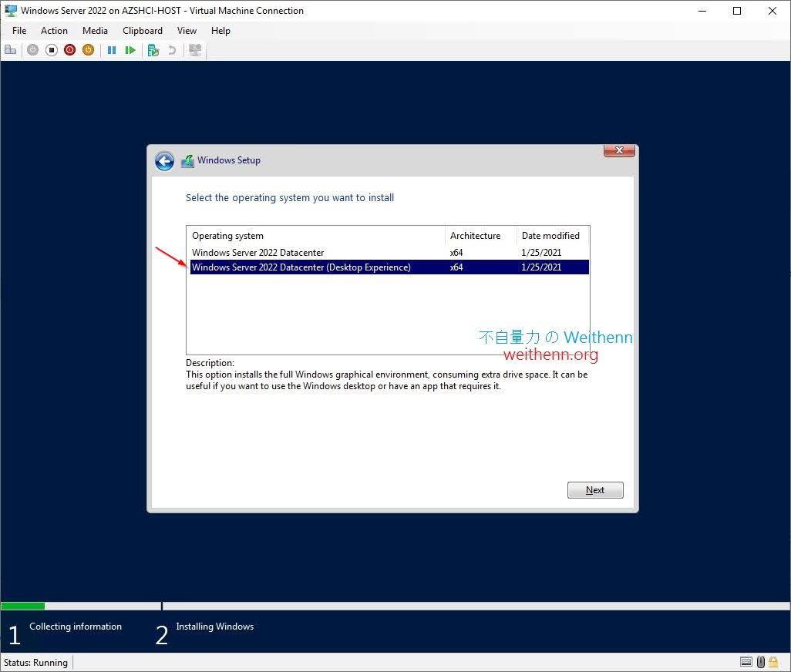
Task: Open the View menu
Action: [187, 31]
